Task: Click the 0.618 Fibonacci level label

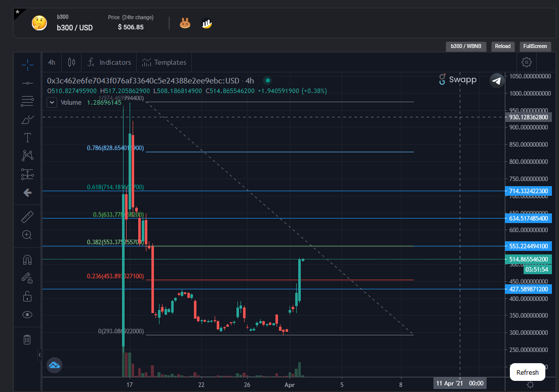Action: point(115,187)
